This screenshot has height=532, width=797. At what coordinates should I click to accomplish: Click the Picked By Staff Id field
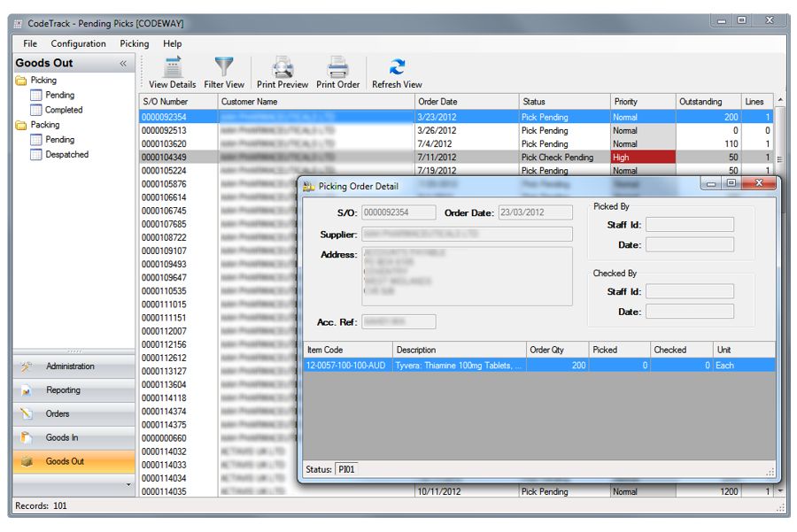coord(689,225)
